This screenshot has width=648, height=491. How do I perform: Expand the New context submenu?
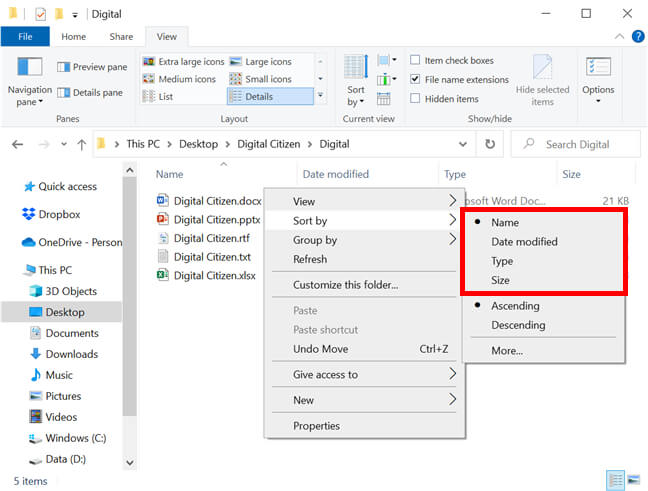(364, 400)
